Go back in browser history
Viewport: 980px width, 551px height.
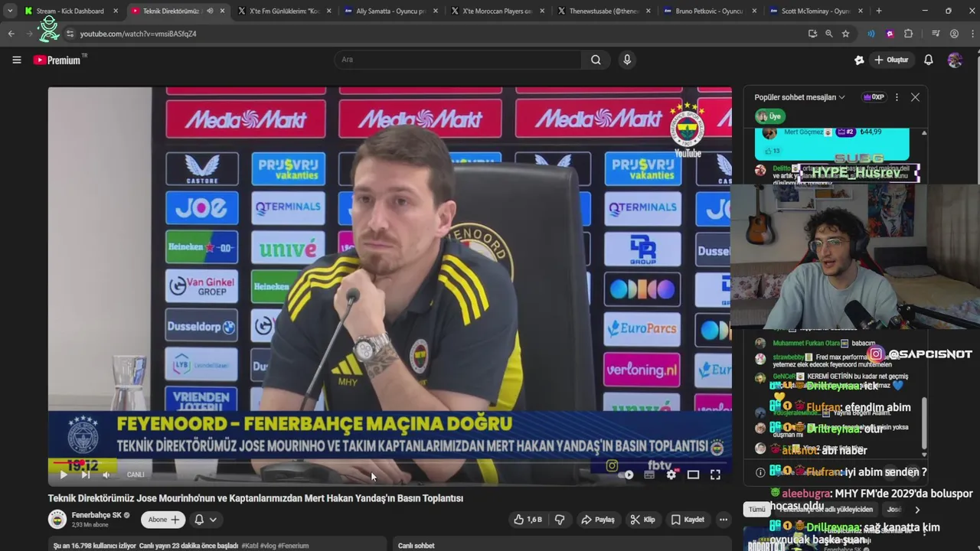(11, 34)
